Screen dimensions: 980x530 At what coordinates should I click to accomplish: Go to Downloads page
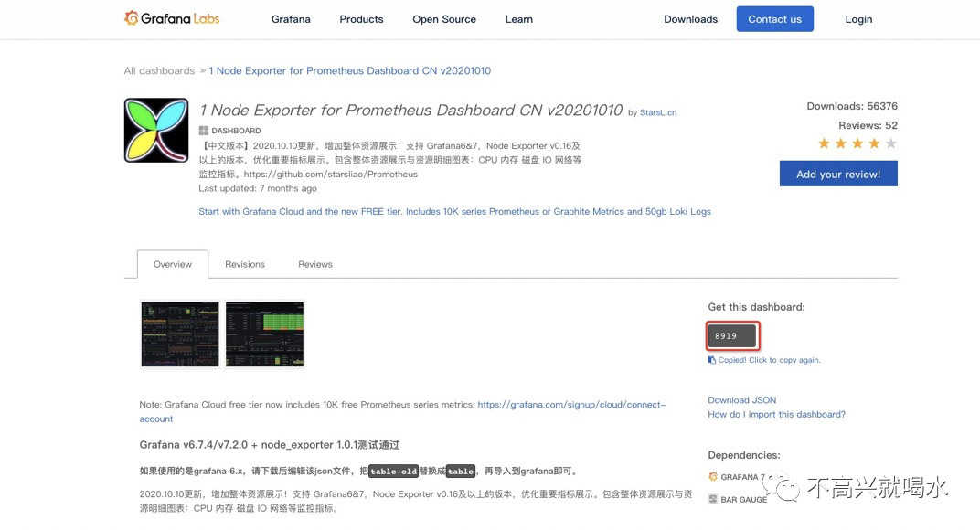690,19
